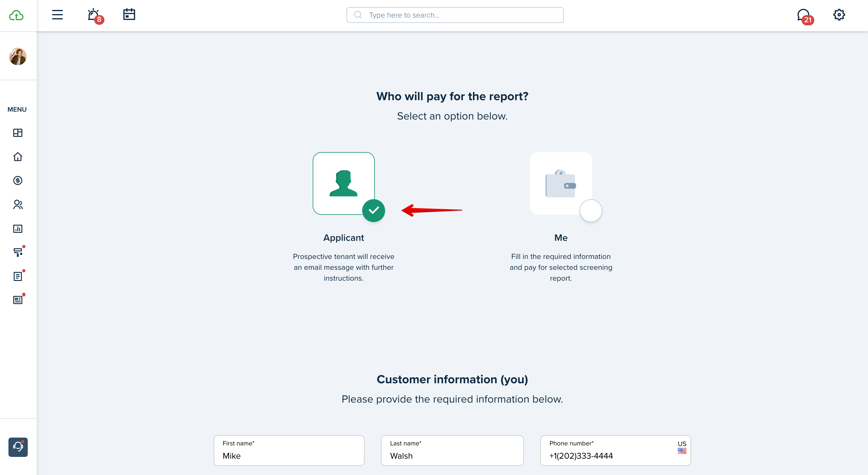Click the MENU sidebar heading
This screenshot has width=868, height=475.
point(17,110)
